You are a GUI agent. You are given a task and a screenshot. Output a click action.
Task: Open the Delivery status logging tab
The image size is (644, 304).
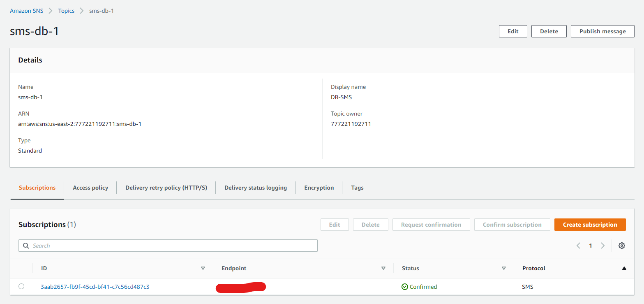[x=256, y=188]
